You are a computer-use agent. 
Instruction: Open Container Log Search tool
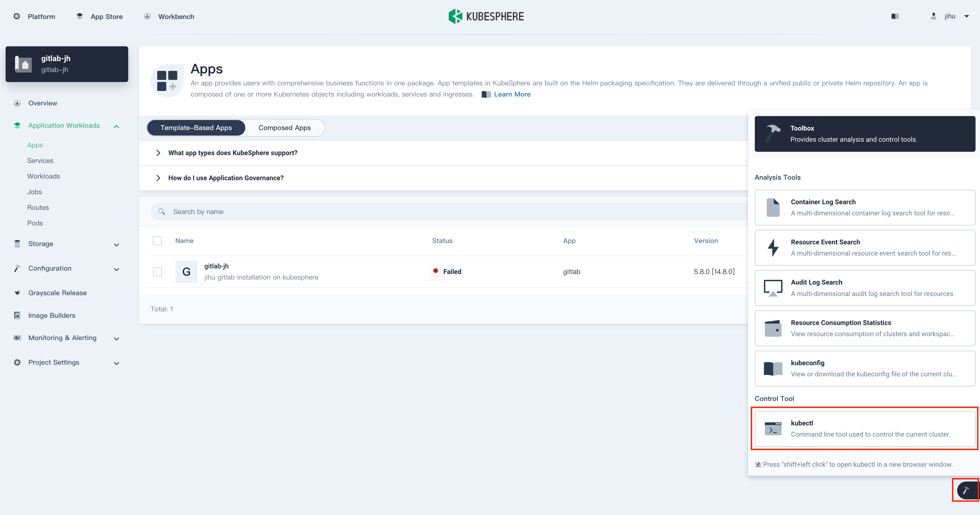865,208
